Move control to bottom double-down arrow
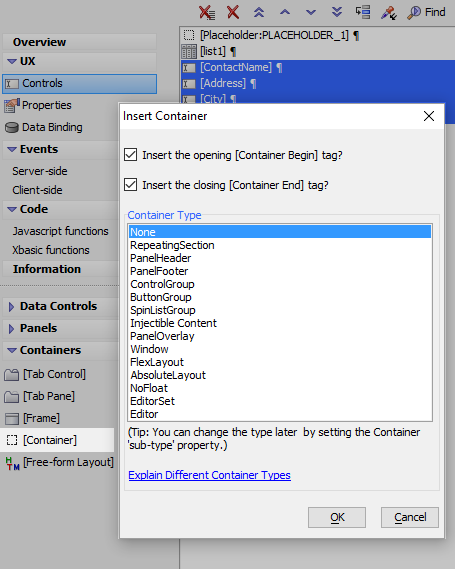The width and height of the screenshot is (455, 569). pyautogui.click(x=337, y=12)
